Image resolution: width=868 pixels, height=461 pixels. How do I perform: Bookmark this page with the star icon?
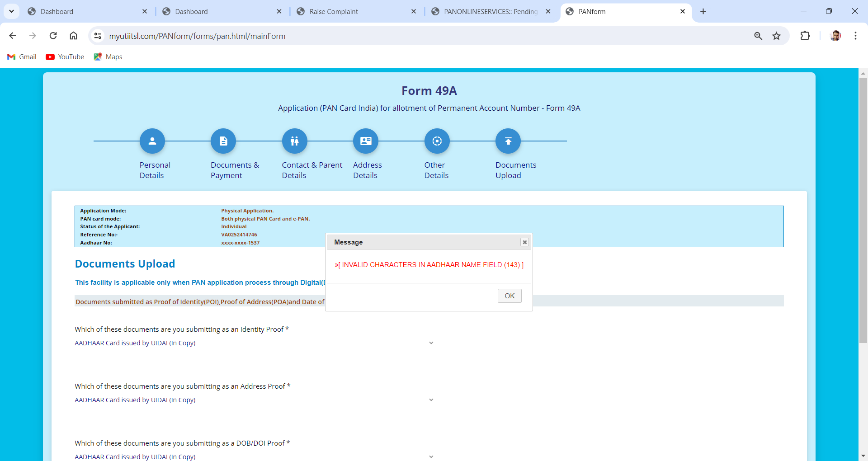776,36
